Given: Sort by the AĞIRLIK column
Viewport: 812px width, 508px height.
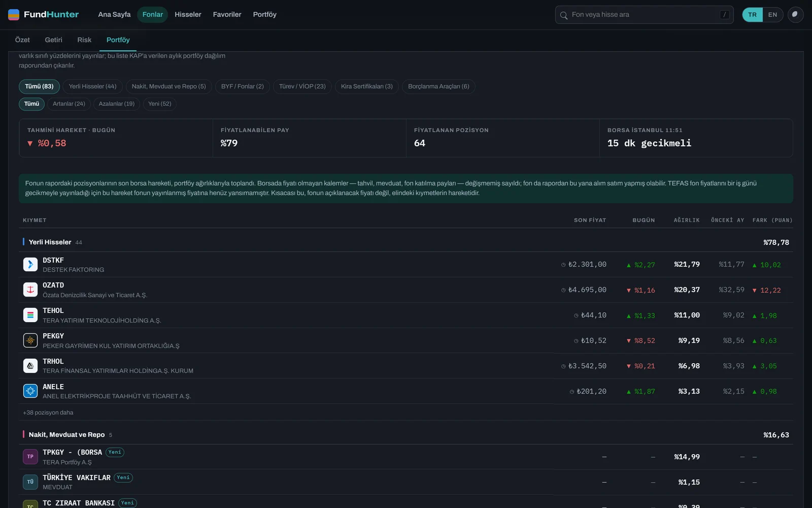Looking at the screenshot, I should [687, 220].
